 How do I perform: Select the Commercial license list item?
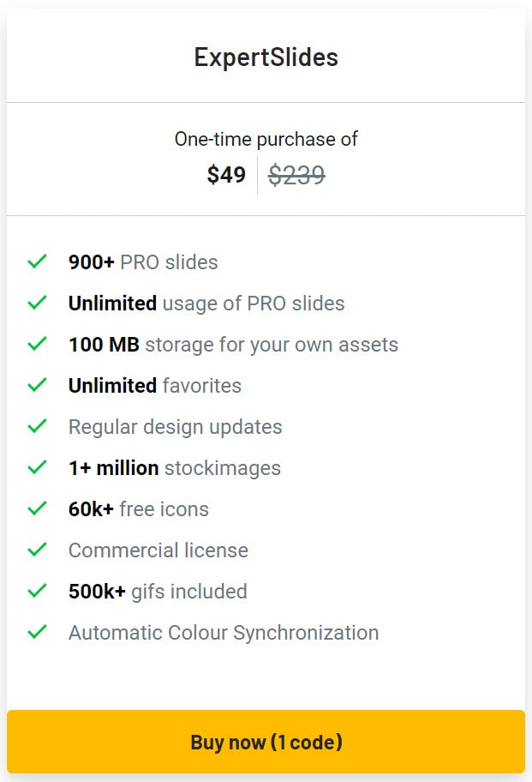[158, 550]
